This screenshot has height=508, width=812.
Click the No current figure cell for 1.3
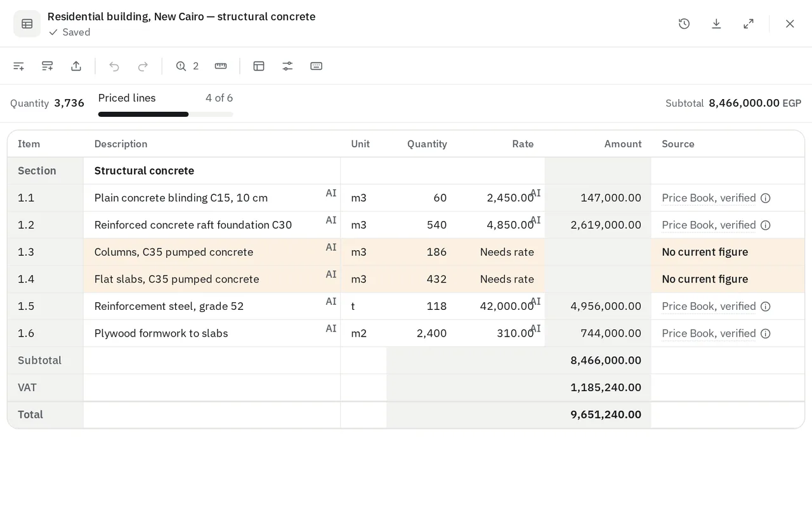pyautogui.click(x=728, y=252)
